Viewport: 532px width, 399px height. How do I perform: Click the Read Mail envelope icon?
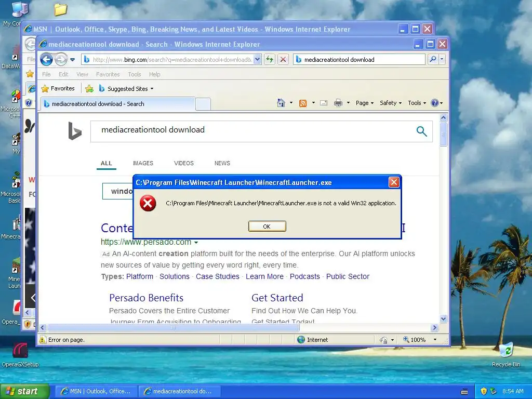point(324,103)
